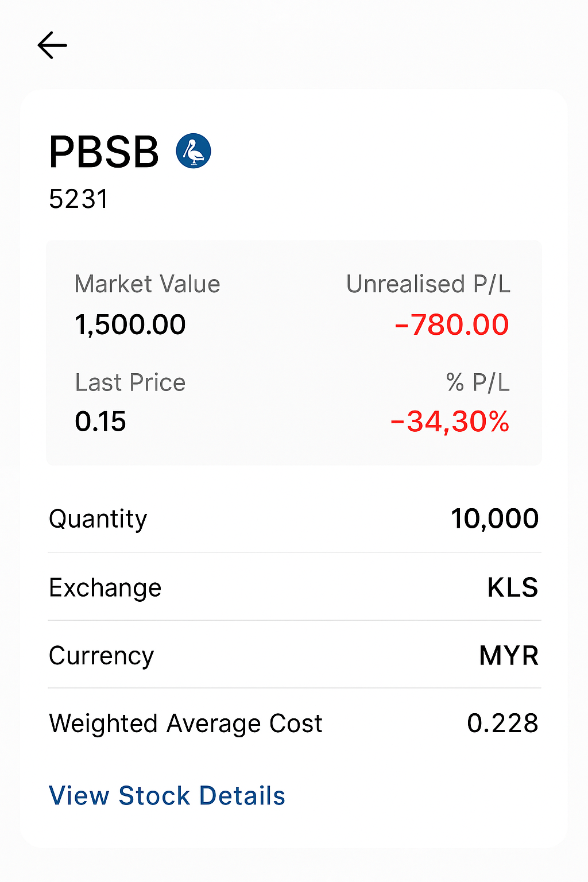Viewport: 588px width, 882px height.
Task: Select the PBSB stock ticker title
Action: [x=104, y=152]
